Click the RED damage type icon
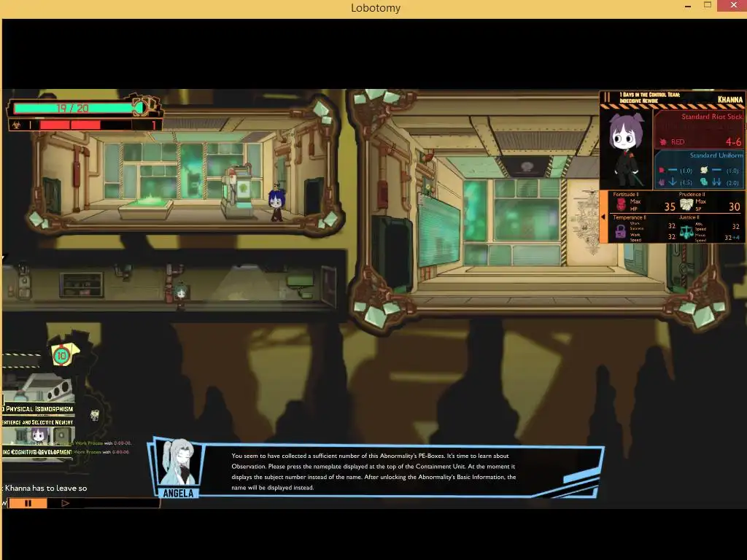Viewport: 747px width, 560px height. [662, 142]
